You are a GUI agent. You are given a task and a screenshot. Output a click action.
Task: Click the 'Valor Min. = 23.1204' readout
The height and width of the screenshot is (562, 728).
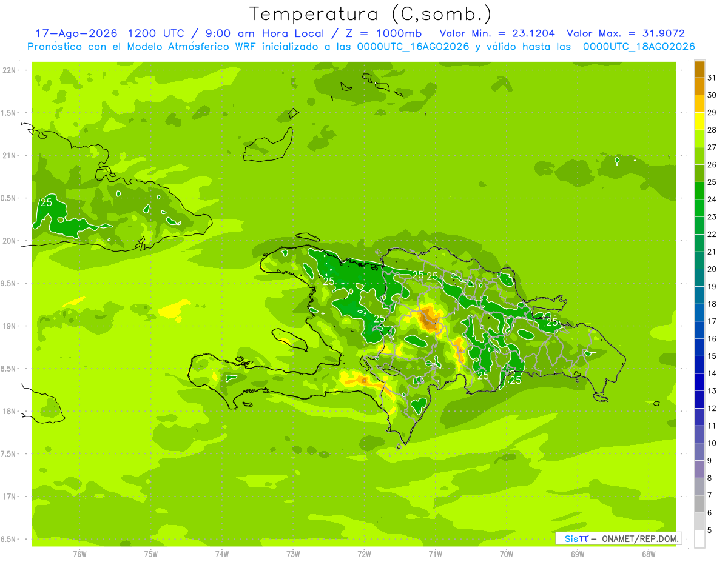click(497, 33)
